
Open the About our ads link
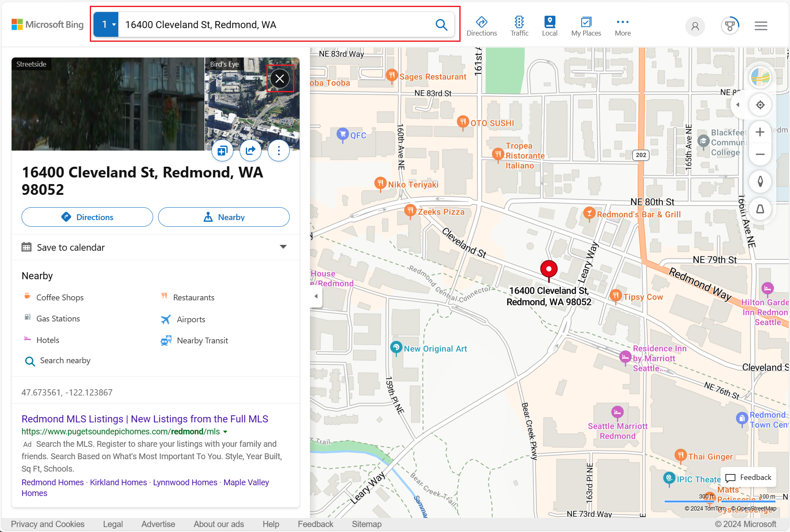pyautogui.click(x=219, y=524)
